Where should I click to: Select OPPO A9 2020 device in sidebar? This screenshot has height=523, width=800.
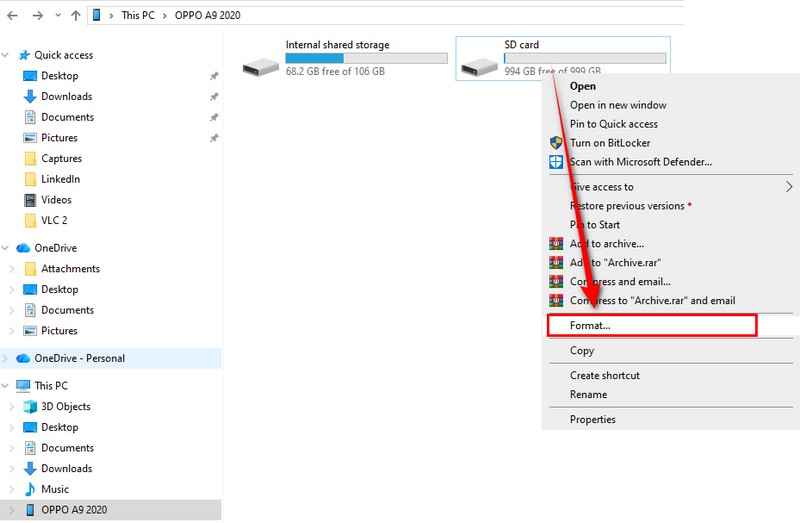point(74,510)
